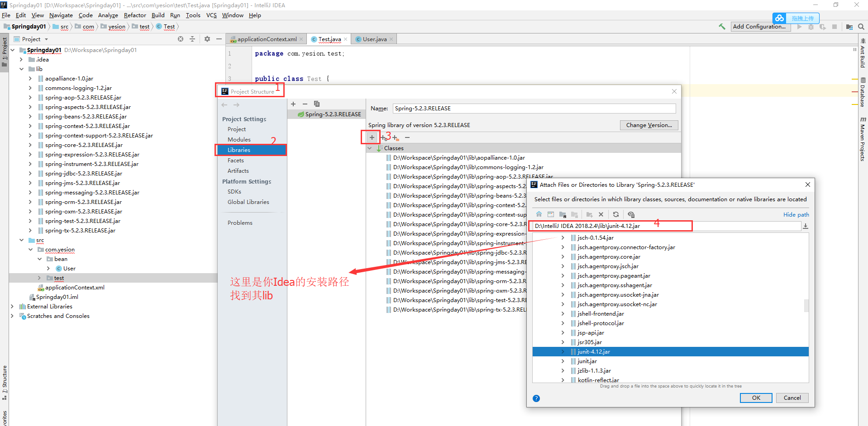The height and width of the screenshot is (426, 868).
Task: Select SDKs under Platform Settings
Action: tap(234, 191)
